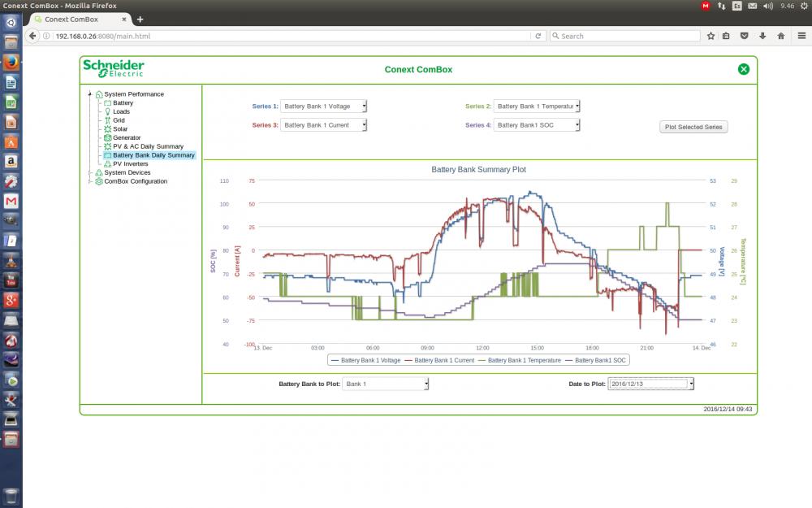812x508 pixels.
Task: Click the Battery Bank Summary Plot title
Action: tap(478, 170)
